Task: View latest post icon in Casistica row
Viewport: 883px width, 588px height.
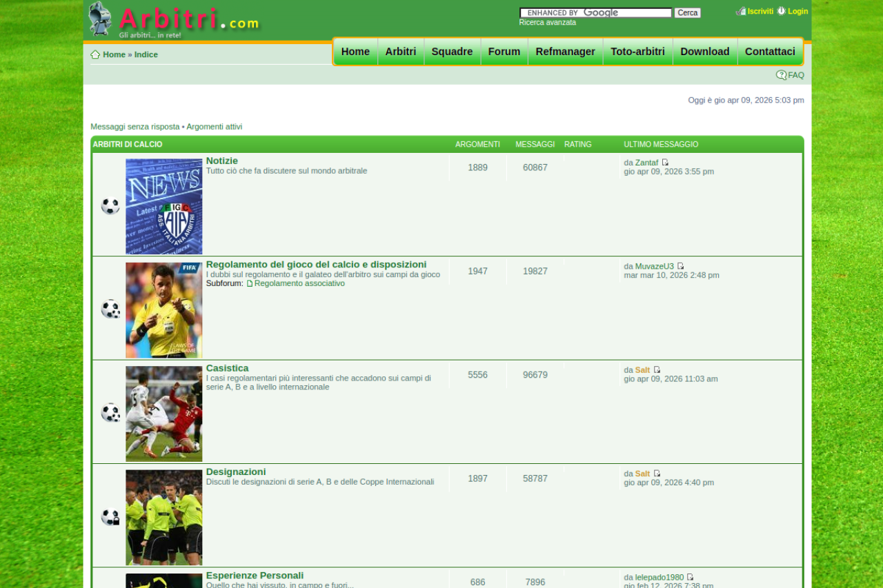Action: point(657,370)
